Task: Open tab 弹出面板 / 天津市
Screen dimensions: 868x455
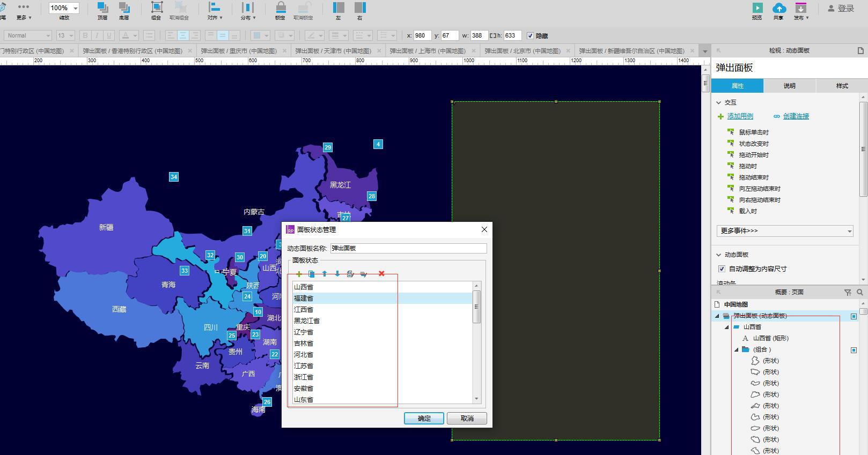Action: [x=333, y=51]
